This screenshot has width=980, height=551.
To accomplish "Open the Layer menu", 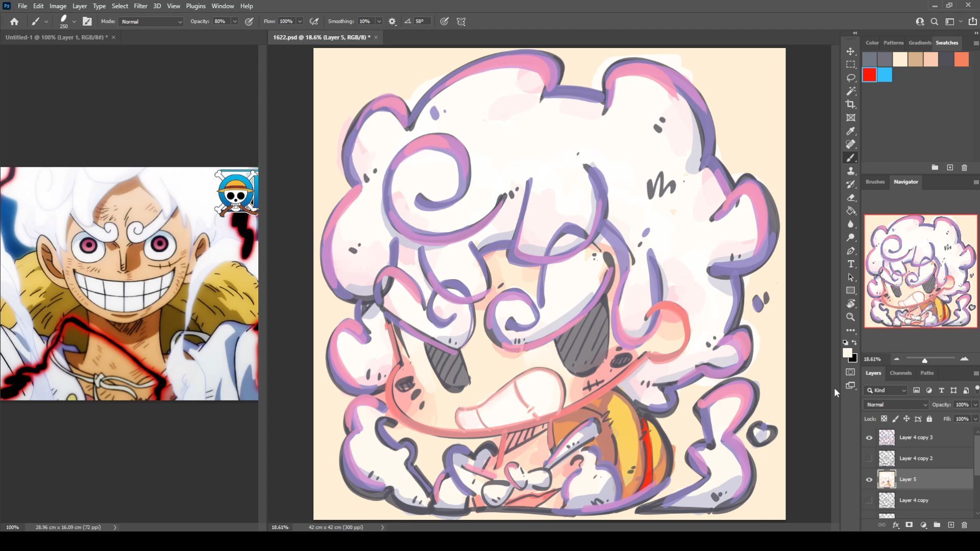I will click(x=80, y=6).
